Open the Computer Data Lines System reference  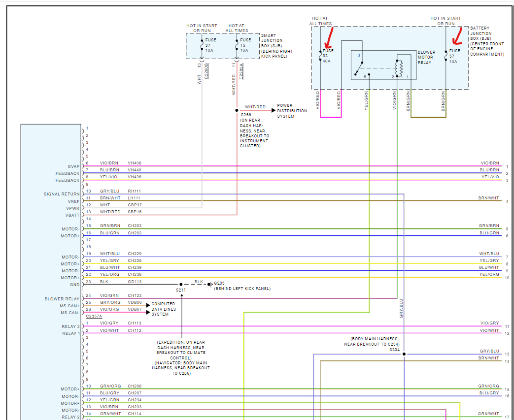coord(163,309)
